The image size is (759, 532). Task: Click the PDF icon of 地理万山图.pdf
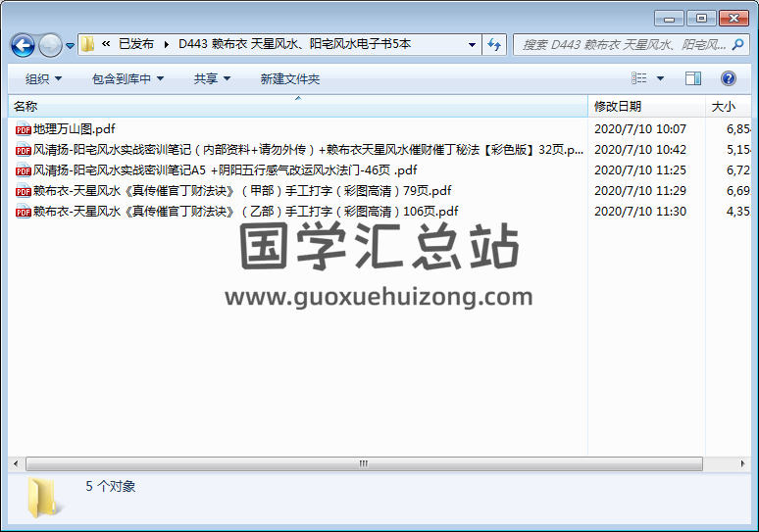[x=23, y=129]
